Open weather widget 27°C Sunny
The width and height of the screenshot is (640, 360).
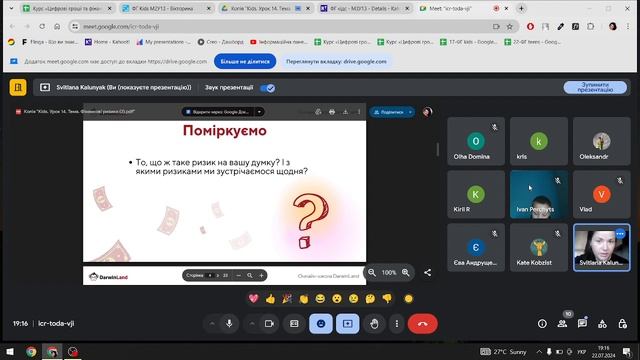(503, 351)
